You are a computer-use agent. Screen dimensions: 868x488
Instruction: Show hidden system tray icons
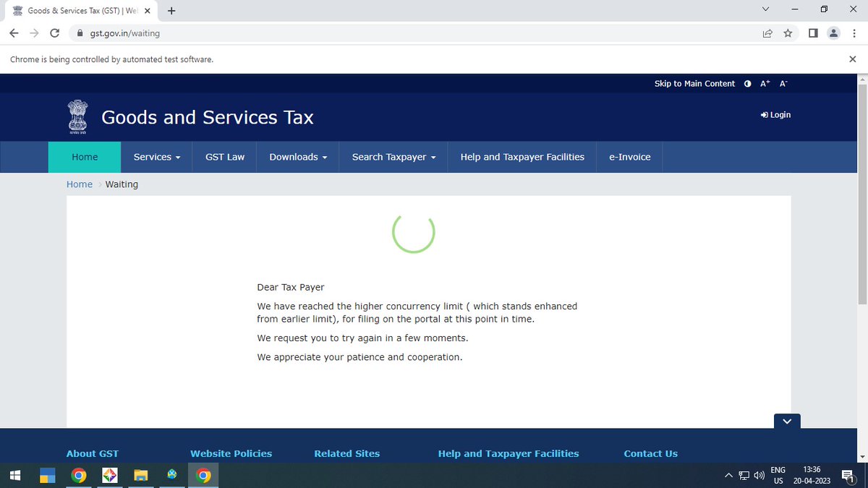click(x=729, y=476)
